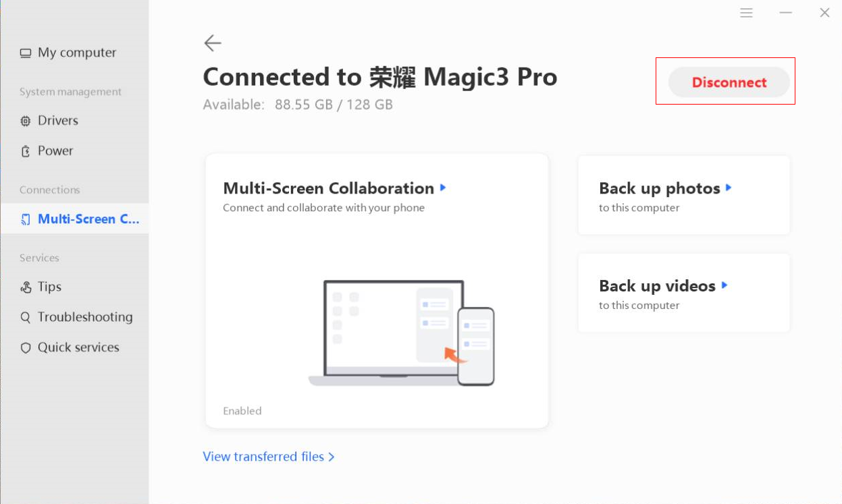The width and height of the screenshot is (842, 504).
Task: Click the My computer monitor icon
Action: pyautogui.click(x=26, y=53)
